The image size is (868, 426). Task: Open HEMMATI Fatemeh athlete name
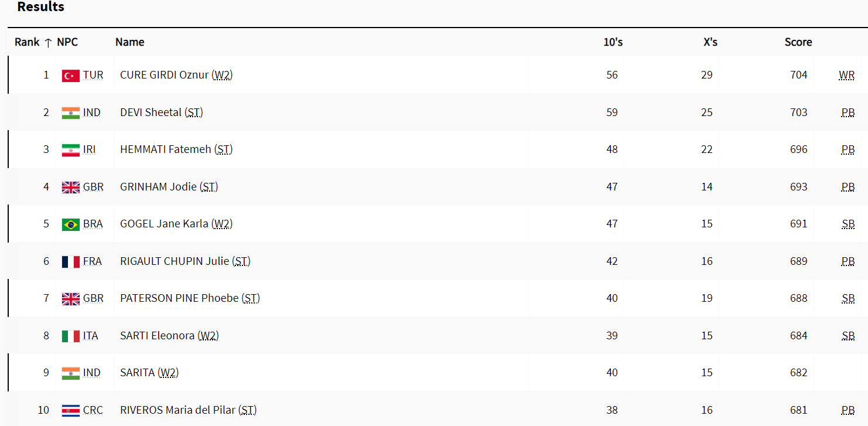(x=165, y=149)
